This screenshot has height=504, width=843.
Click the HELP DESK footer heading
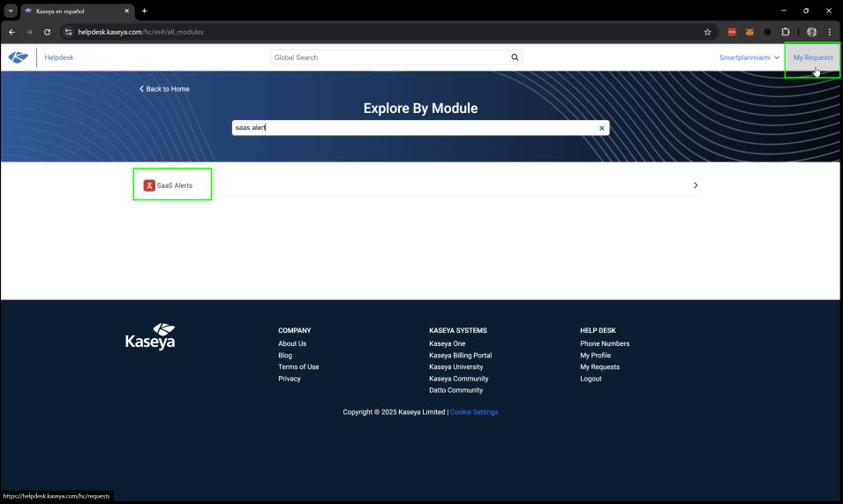tap(598, 330)
